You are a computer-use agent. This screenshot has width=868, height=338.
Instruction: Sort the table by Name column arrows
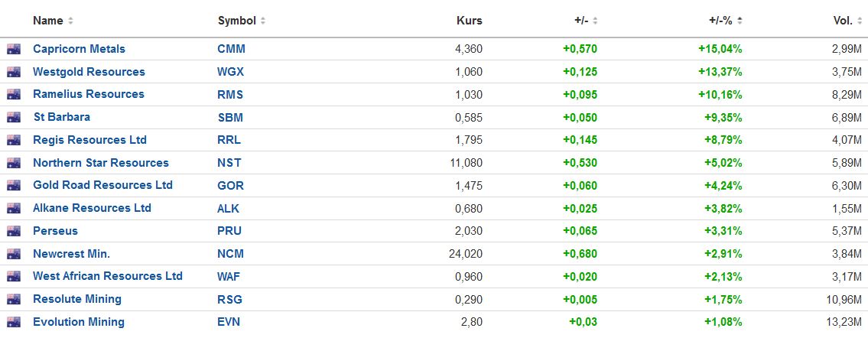pos(71,21)
